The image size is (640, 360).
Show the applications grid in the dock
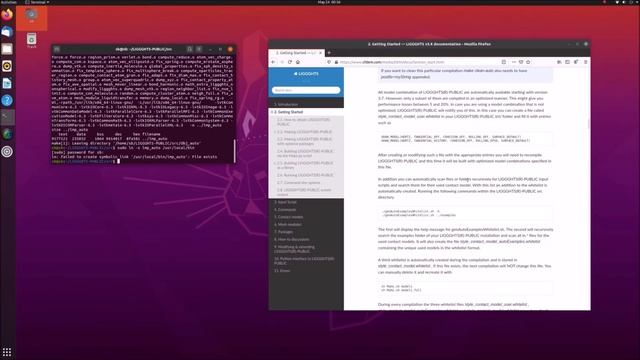tap(7, 351)
